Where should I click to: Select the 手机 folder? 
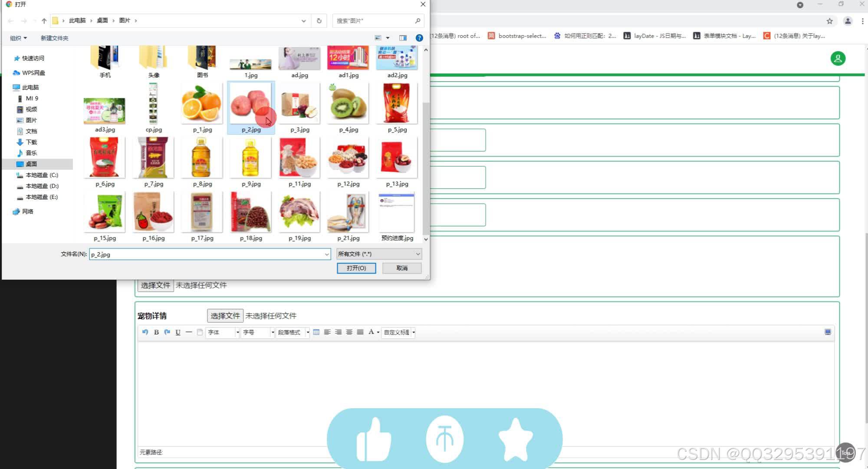[105, 62]
